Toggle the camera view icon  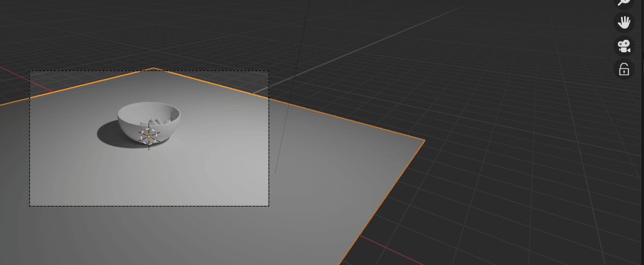click(623, 46)
